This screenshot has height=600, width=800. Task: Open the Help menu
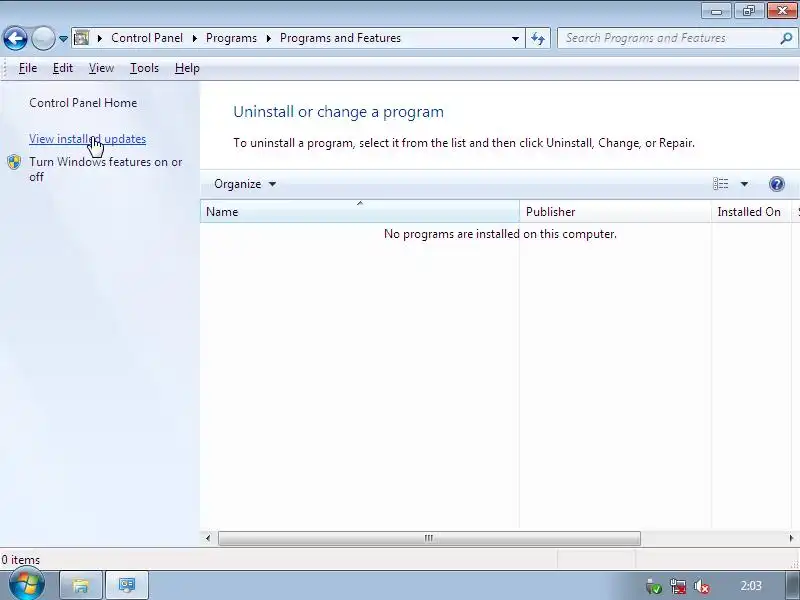coord(187,68)
